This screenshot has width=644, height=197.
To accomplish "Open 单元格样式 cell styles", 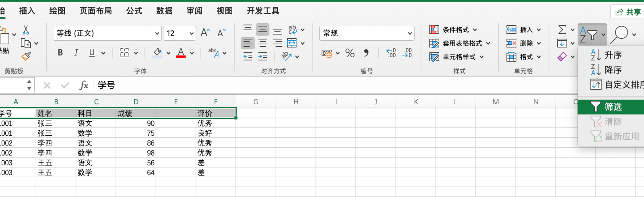I will pos(456,57).
